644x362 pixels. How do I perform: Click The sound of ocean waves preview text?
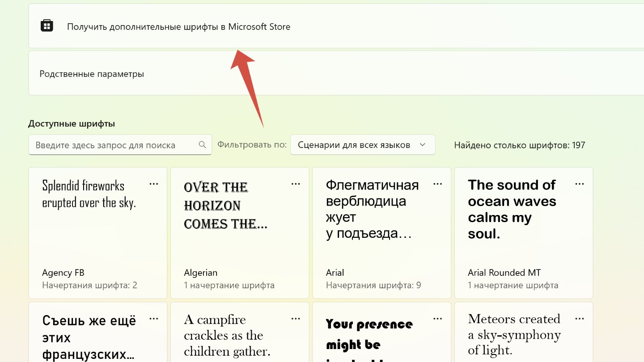pyautogui.click(x=512, y=209)
